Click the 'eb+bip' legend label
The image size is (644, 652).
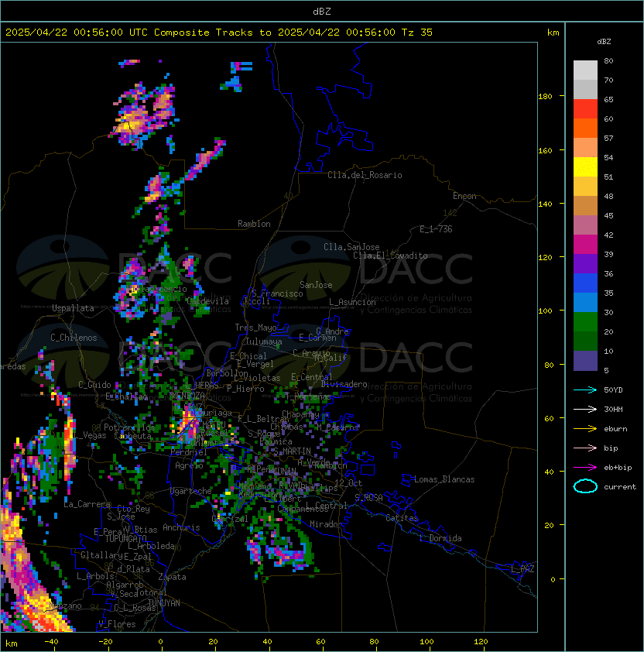pos(618,468)
